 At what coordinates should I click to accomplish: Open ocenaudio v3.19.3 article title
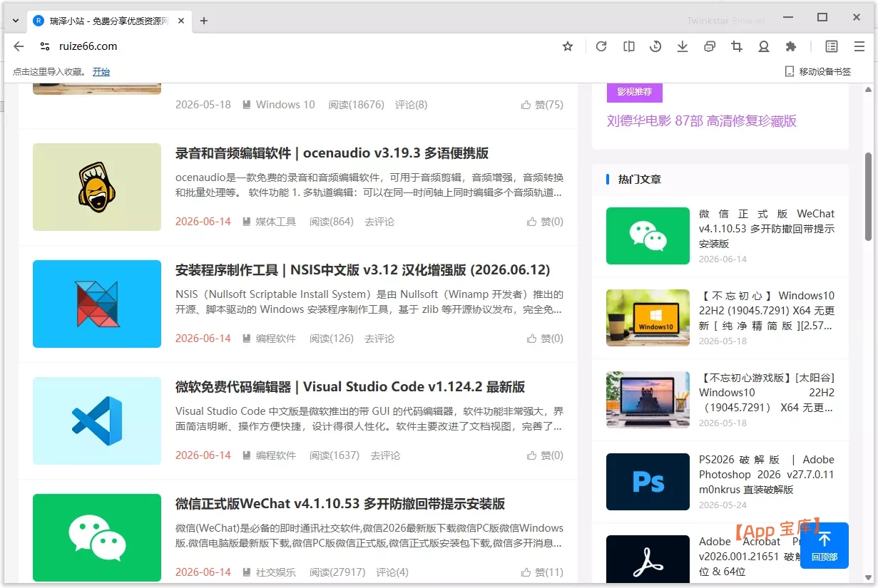pos(332,153)
